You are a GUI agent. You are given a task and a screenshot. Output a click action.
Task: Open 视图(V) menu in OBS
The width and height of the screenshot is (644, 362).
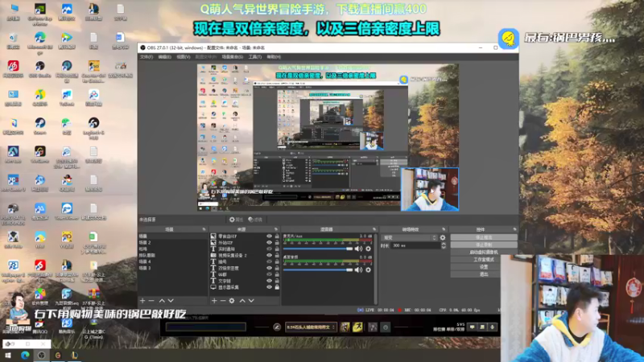pyautogui.click(x=184, y=56)
